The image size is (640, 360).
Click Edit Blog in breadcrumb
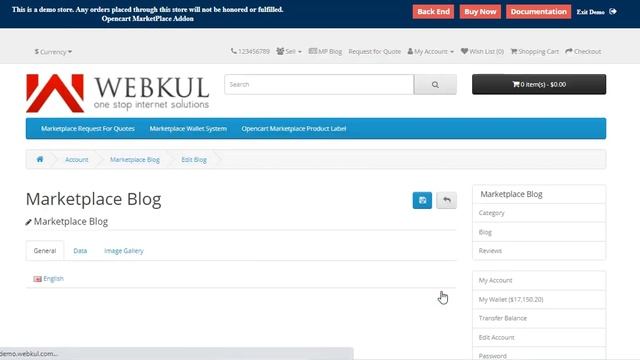click(194, 160)
